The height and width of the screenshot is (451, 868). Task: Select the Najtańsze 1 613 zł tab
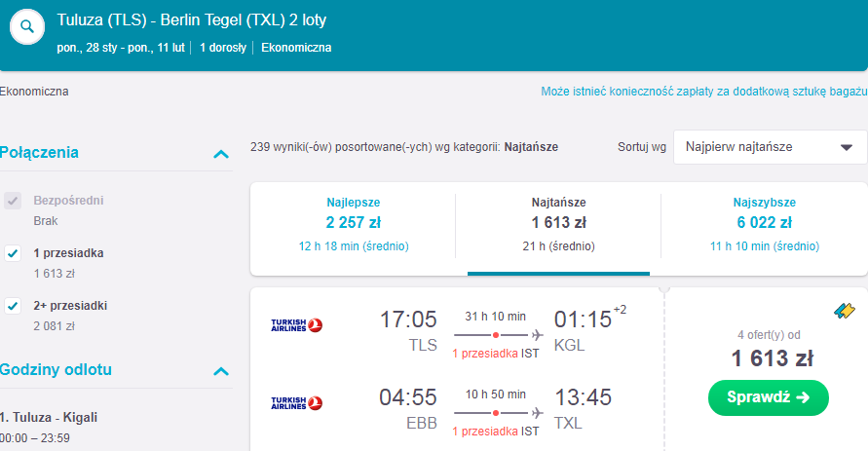(558, 224)
